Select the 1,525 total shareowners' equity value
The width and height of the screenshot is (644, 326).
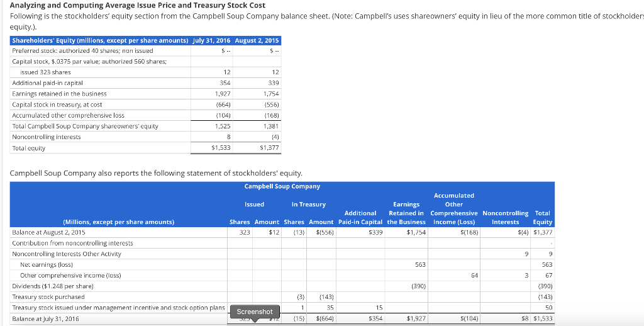coord(223,126)
